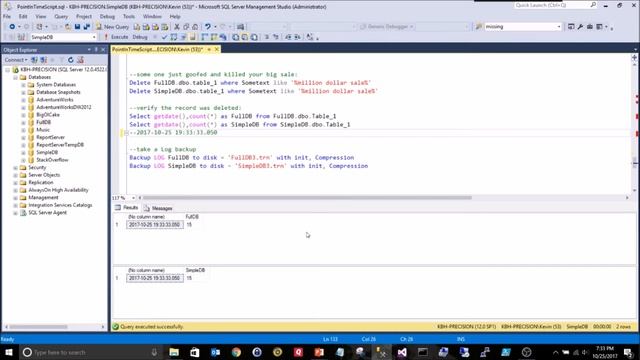
Task: Open the 117% zoom dropdown
Action: (133, 198)
